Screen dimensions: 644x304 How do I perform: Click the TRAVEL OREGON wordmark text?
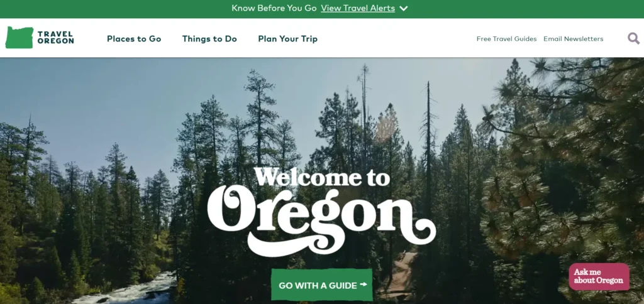tap(55, 38)
